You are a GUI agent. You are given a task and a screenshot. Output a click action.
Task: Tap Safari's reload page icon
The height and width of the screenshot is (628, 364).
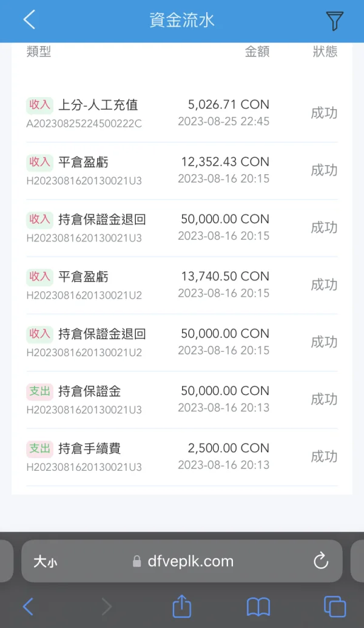321,561
